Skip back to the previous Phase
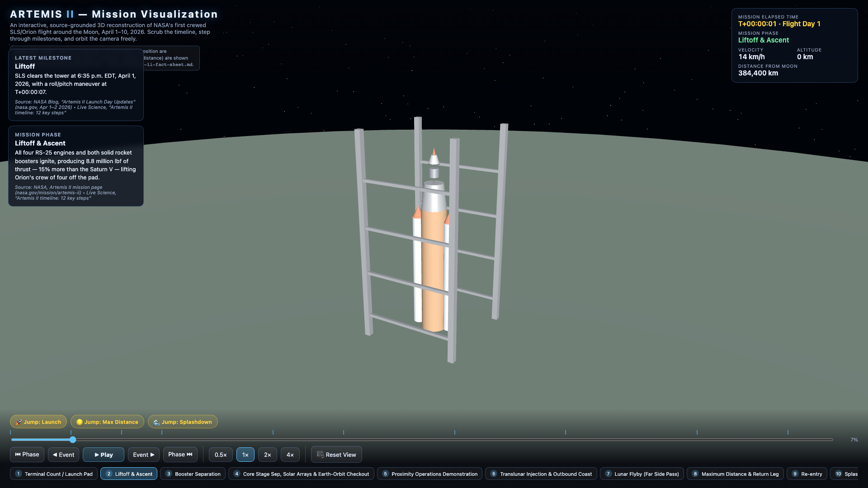Screen dimensions: 868x488 pyautogui.click(x=27, y=455)
